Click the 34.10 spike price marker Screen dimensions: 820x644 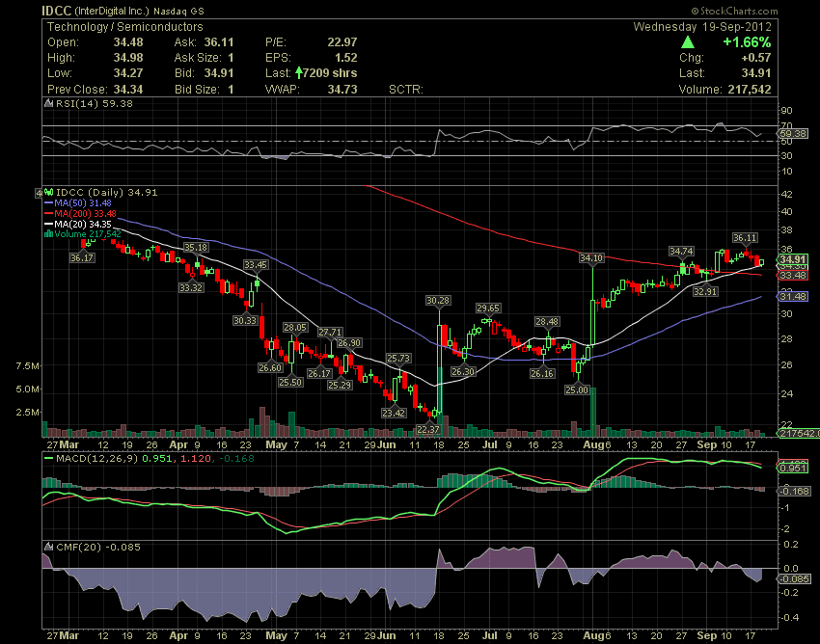[591, 257]
